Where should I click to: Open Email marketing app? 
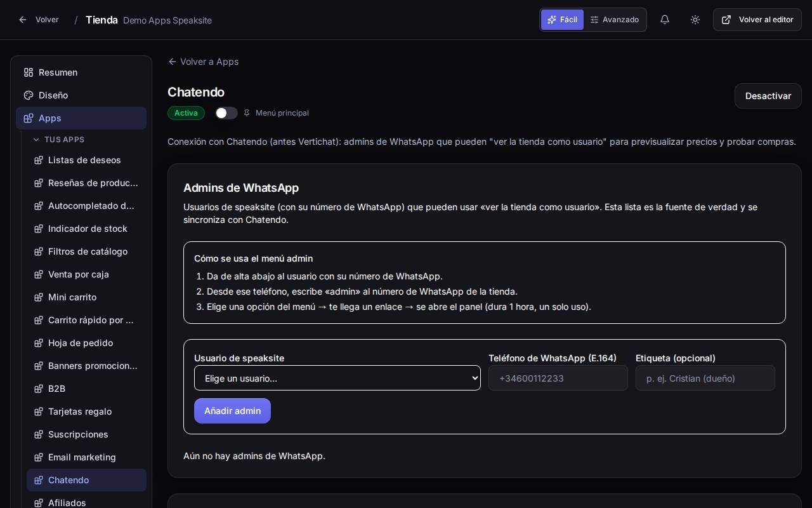(x=86, y=457)
